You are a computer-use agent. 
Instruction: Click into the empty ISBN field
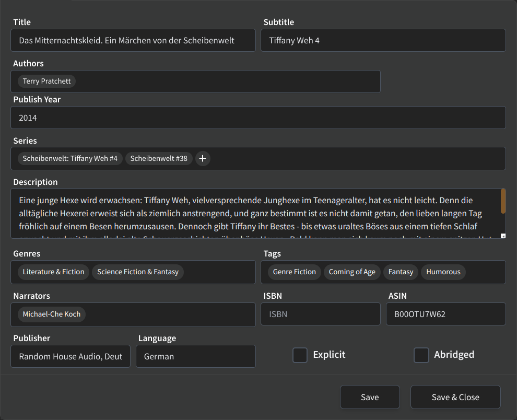coord(320,314)
